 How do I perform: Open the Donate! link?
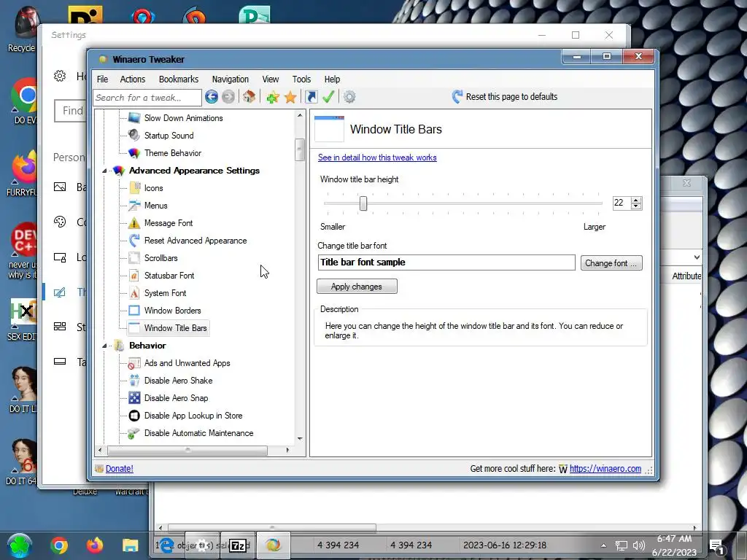pyautogui.click(x=119, y=469)
